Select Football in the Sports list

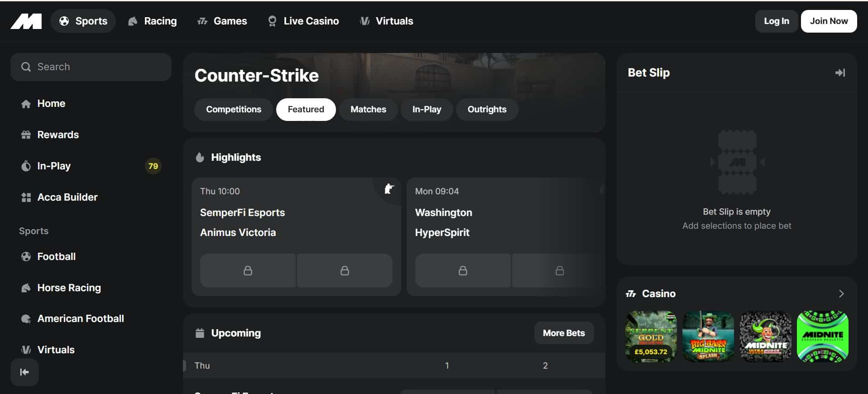(56, 257)
